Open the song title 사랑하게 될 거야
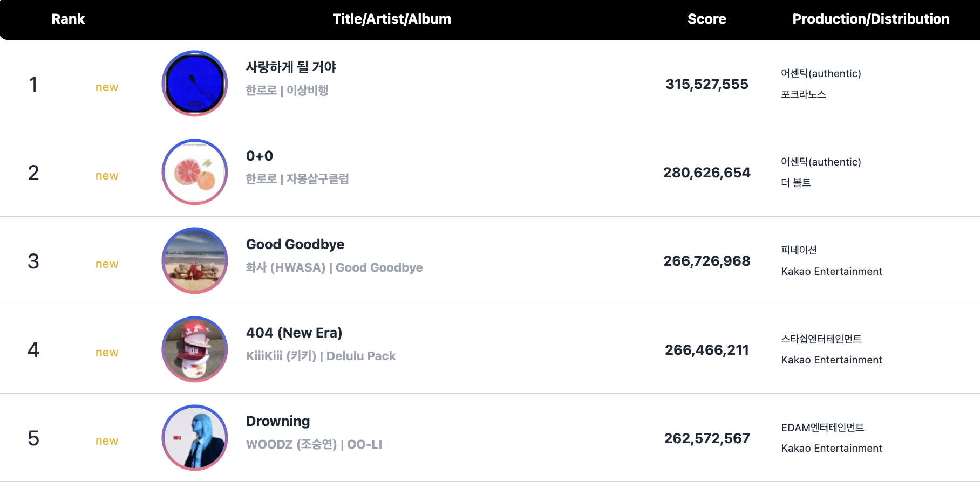The width and height of the screenshot is (980, 482). [x=291, y=67]
